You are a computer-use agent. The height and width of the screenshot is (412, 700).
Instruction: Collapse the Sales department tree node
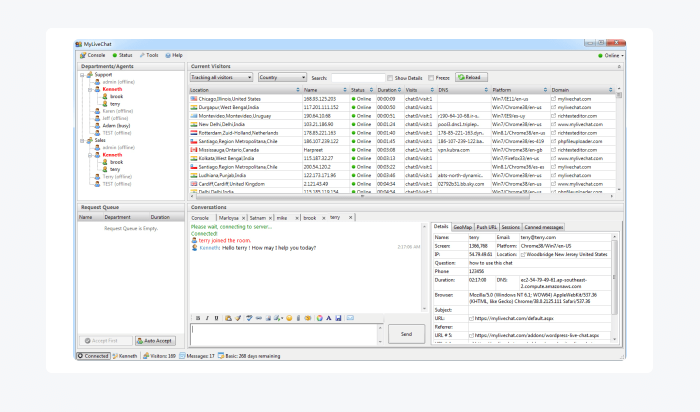(x=82, y=141)
